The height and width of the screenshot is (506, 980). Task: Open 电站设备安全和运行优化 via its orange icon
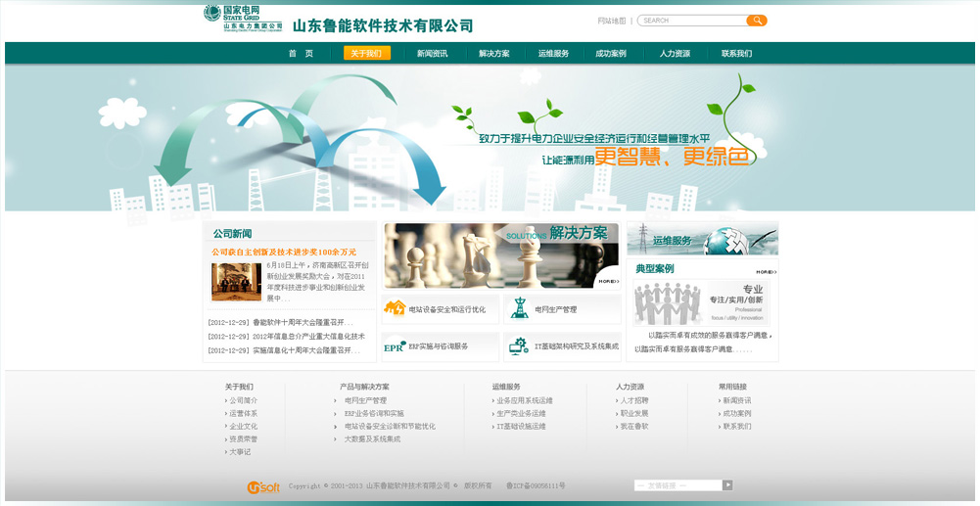395,308
